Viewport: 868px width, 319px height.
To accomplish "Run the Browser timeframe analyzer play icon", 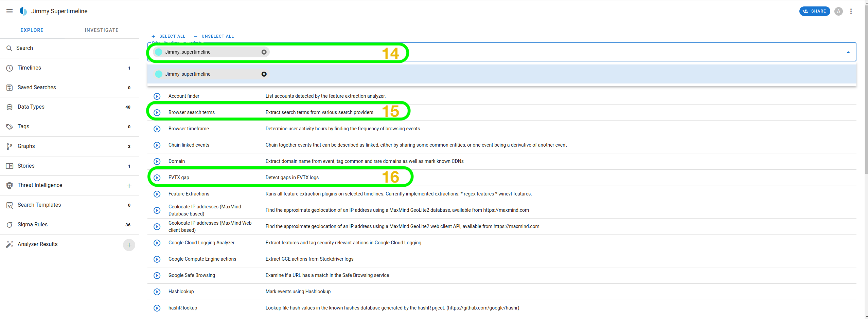I will point(157,129).
